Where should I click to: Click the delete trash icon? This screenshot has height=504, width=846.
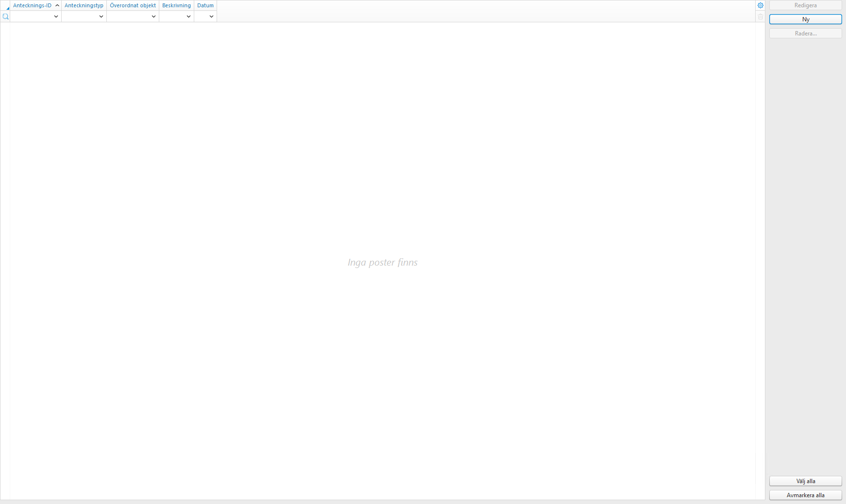point(760,17)
